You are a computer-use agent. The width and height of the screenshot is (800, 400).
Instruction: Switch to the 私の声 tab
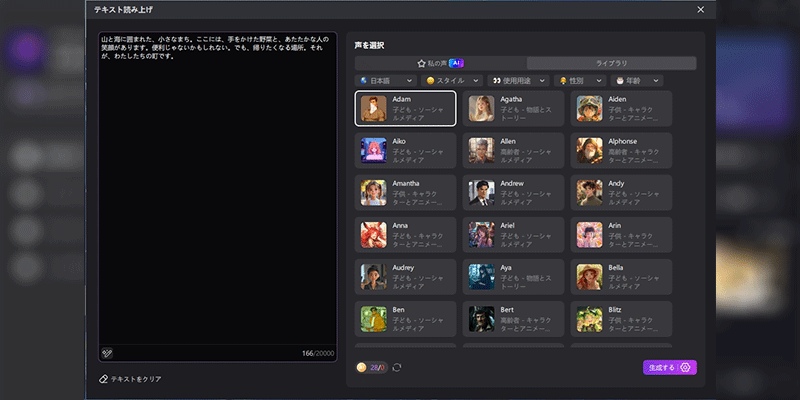pyautogui.click(x=441, y=63)
